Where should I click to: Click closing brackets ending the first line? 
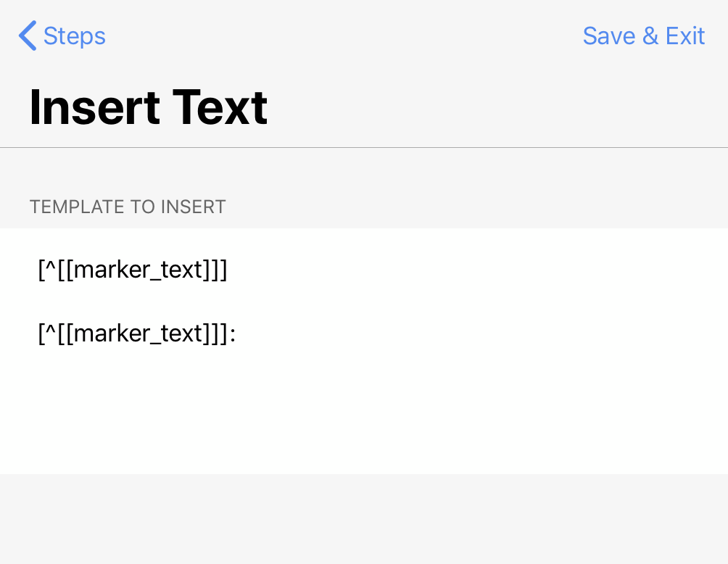215,270
